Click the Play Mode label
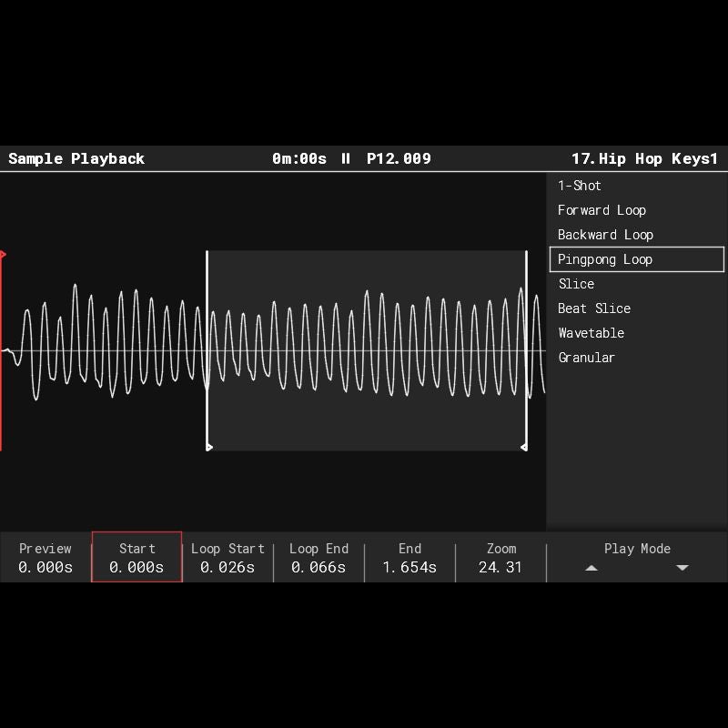728x728 pixels. coord(637,549)
